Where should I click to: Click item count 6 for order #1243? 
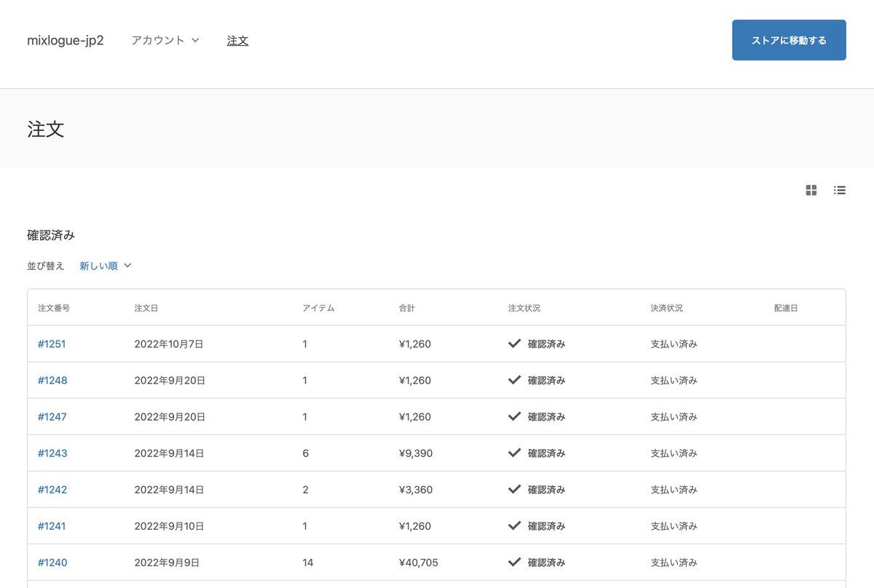pos(306,453)
